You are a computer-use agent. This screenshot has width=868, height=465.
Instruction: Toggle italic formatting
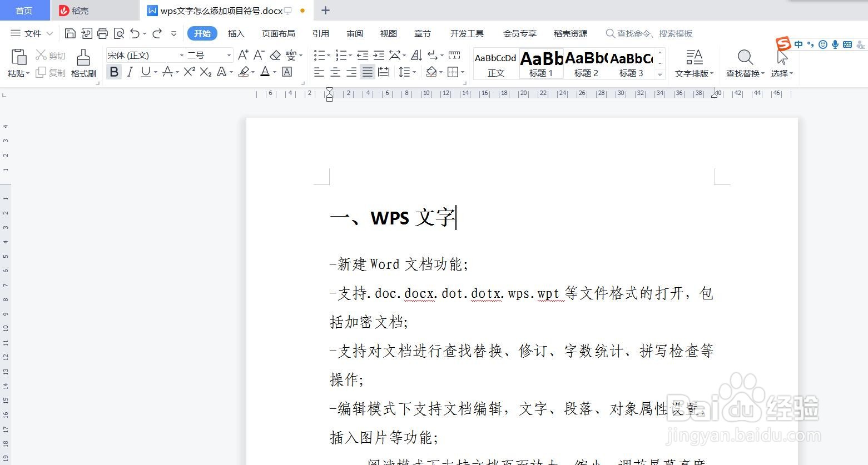[130, 72]
